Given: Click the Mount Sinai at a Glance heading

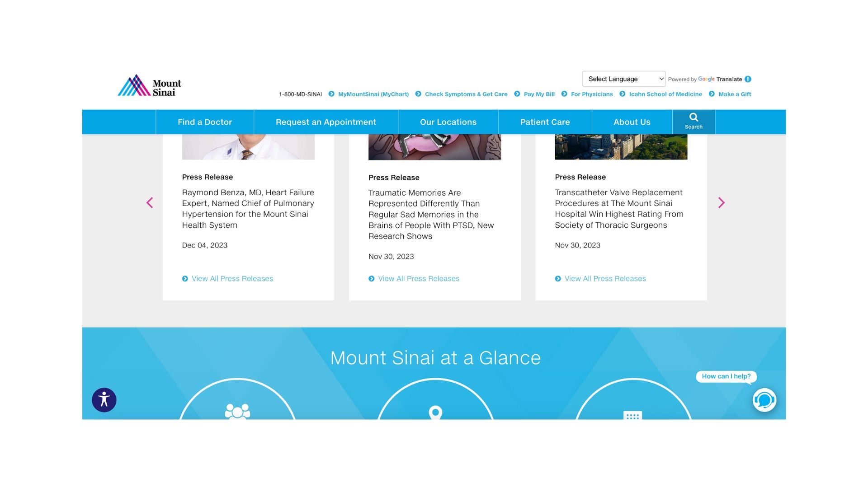Looking at the screenshot, I should pos(435,358).
